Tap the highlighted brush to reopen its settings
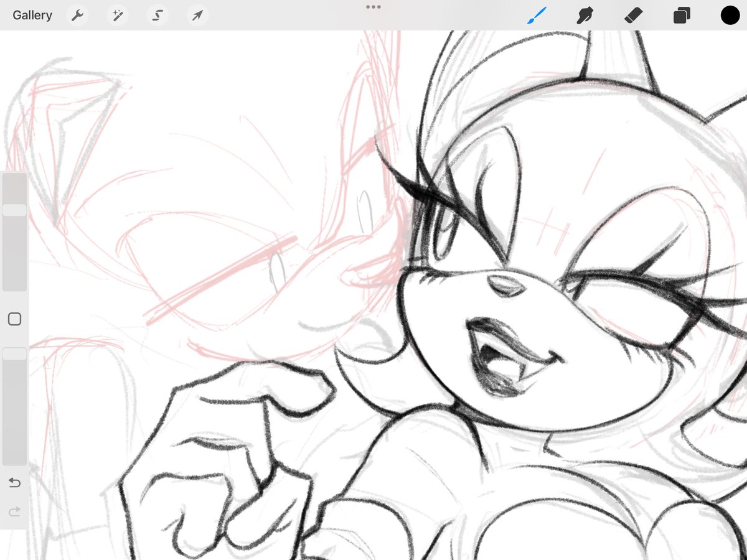The image size is (747, 560). pyautogui.click(x=537, y=15)
